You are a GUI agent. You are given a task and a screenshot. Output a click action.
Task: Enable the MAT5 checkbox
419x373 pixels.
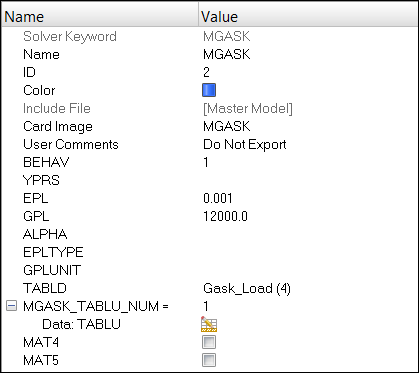tap(209, 360)
